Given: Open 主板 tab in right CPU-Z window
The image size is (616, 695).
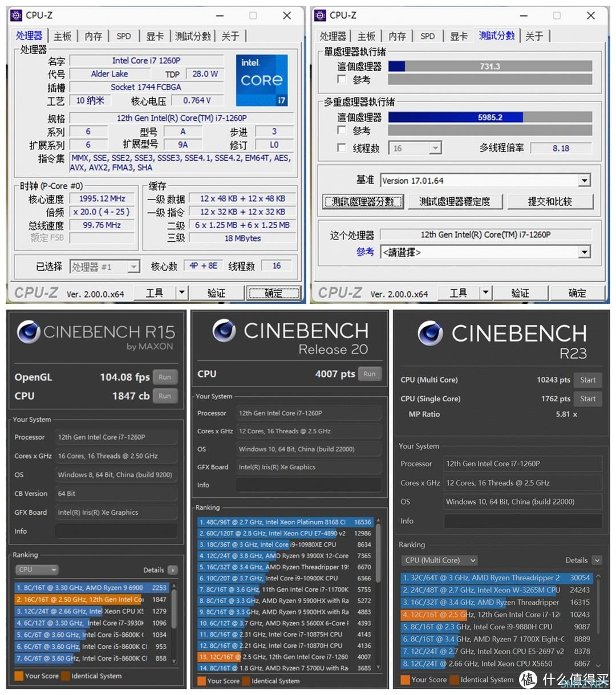Looking at the screenshot, I should [366, 36].
